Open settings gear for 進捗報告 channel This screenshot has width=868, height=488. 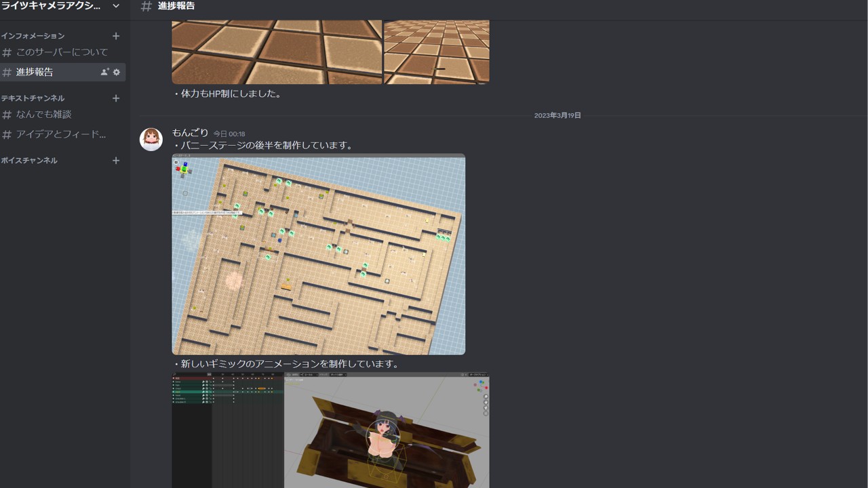117,72
